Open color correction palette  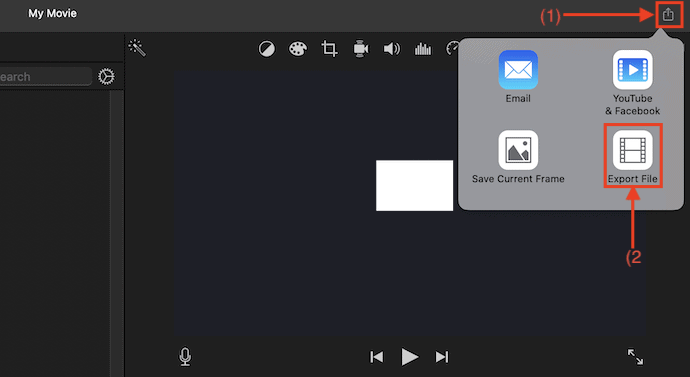[298, 49]
